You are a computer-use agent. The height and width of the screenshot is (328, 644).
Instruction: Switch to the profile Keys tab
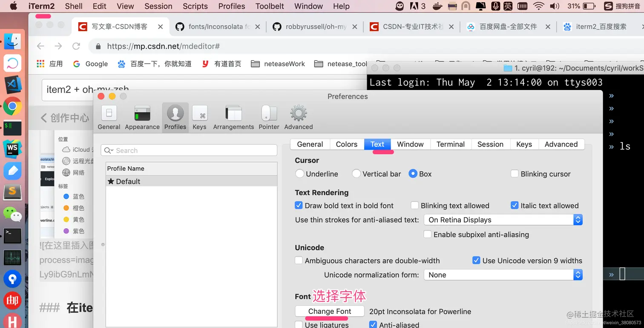(x=524, y=144)
